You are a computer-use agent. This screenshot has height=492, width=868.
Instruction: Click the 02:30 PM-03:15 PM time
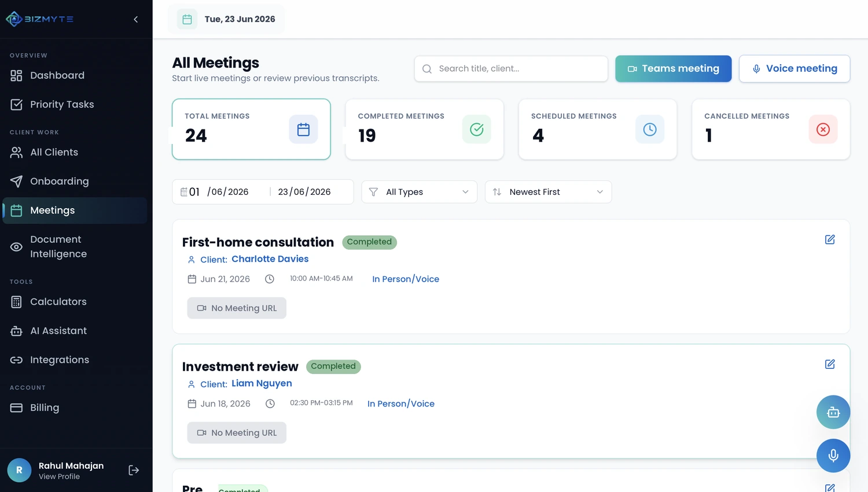tap(321, 403)
